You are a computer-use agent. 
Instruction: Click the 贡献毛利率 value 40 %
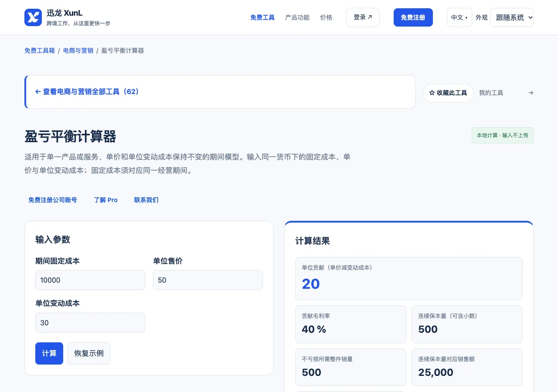[314, 329]
